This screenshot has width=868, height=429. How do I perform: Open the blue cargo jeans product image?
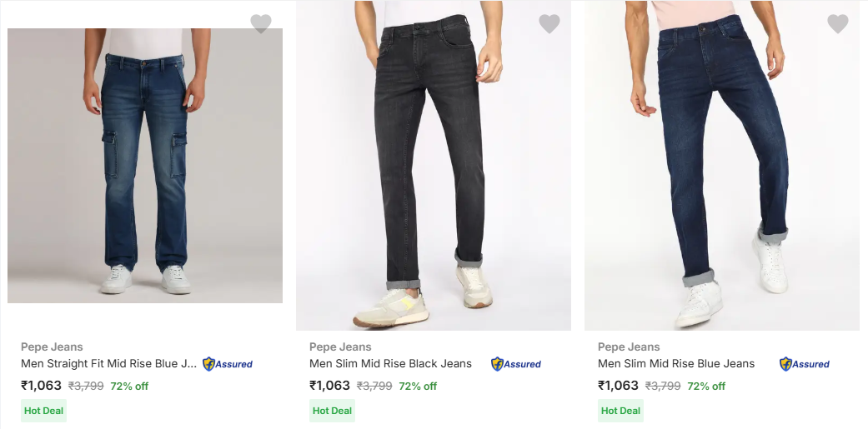coord(145,167)
